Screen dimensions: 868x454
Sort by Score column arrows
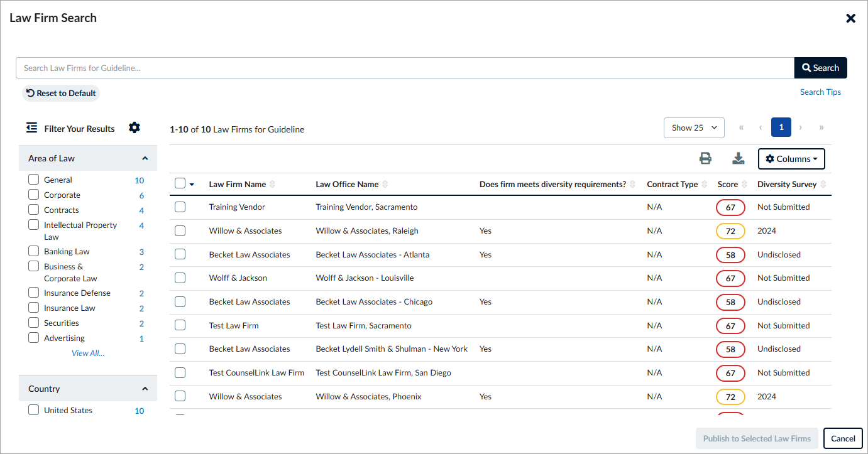point(744,184)
